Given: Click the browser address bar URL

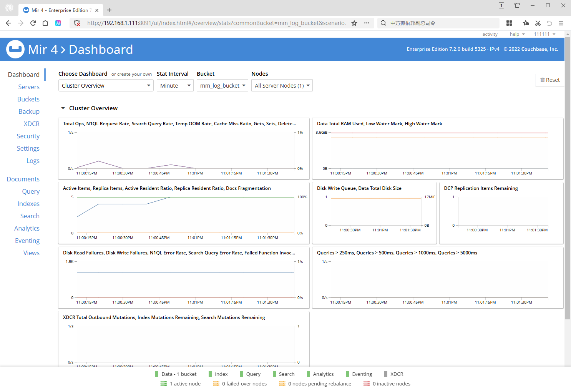Looking at the screenshot, I should tap(216, 23).
